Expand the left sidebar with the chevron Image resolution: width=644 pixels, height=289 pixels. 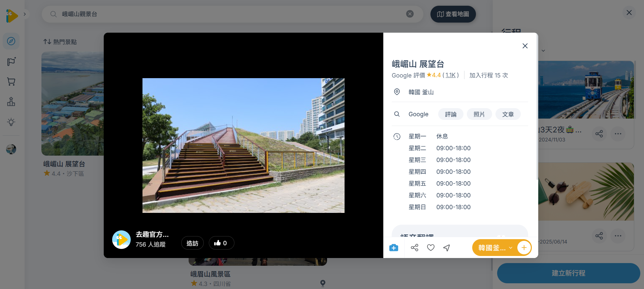(25, 14)
